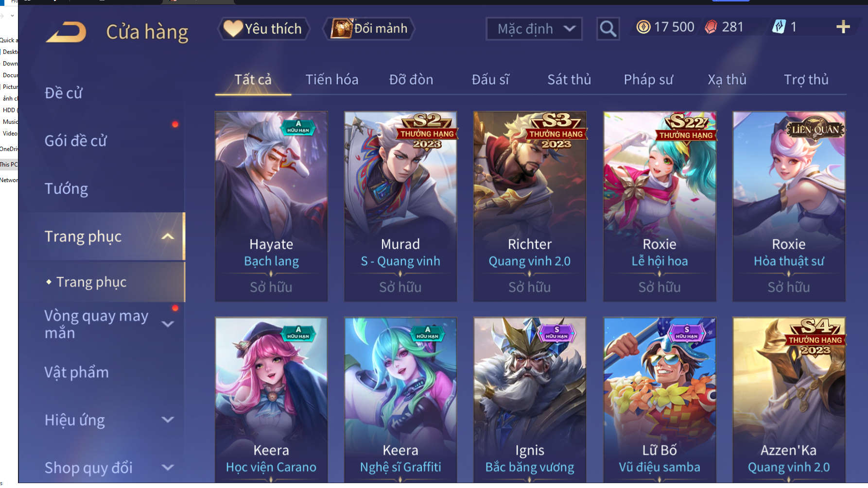This screenshot has height=488, width=868.
Task: Open the Tướng sidebar menu
Action: pyautogui.click(x=67, y=189)
